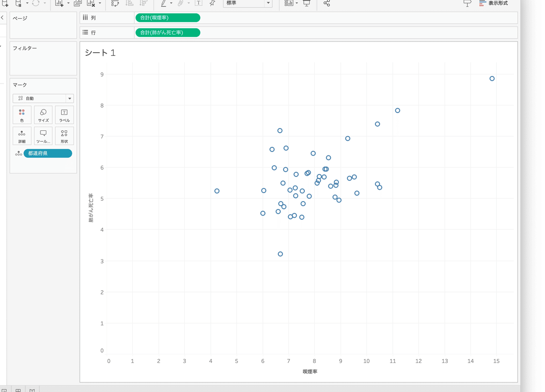This screenshot has width=545, height=392.
Task: Click the clear sheet icon
Action: [91, 3]
